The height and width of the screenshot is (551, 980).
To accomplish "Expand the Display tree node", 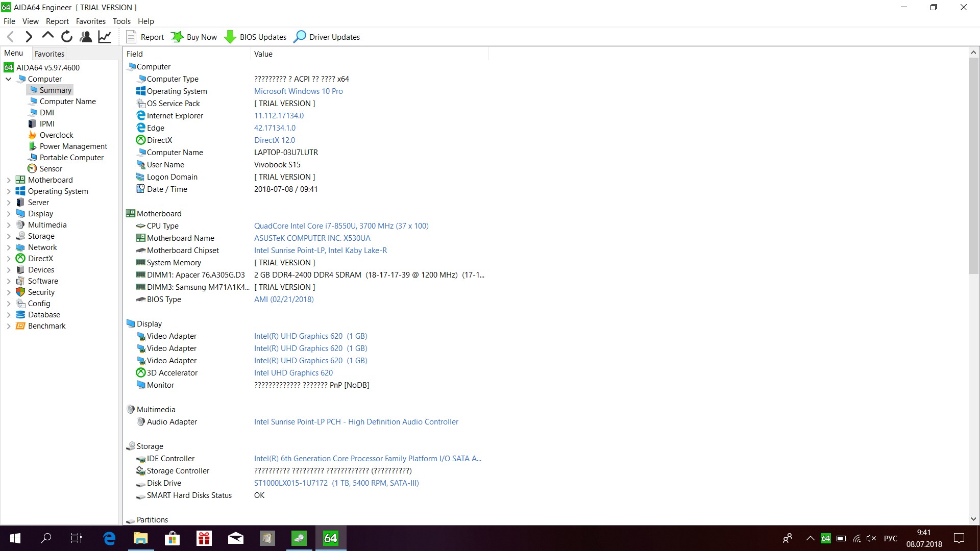I will tap(9, 214).
